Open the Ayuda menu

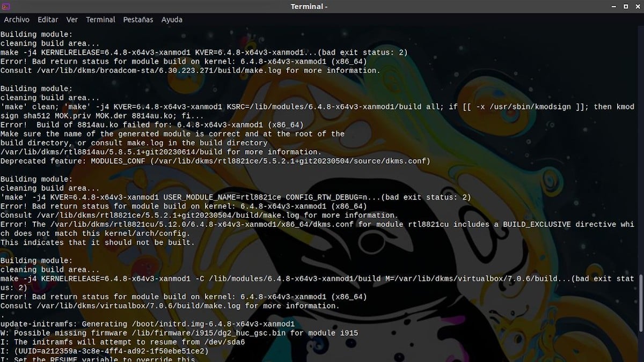tap(172, 19)
